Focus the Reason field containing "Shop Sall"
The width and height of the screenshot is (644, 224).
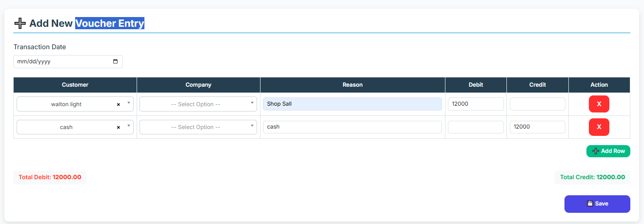click(x=352, y=104)
